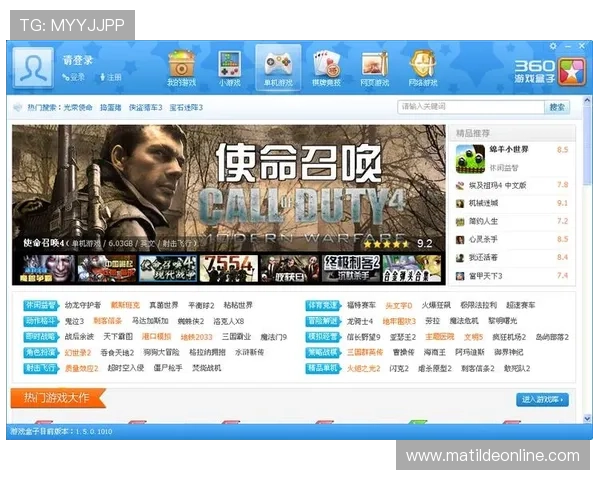
Task: Open 简约人生 recommendation icon
Action: click(x=460, y=222)
